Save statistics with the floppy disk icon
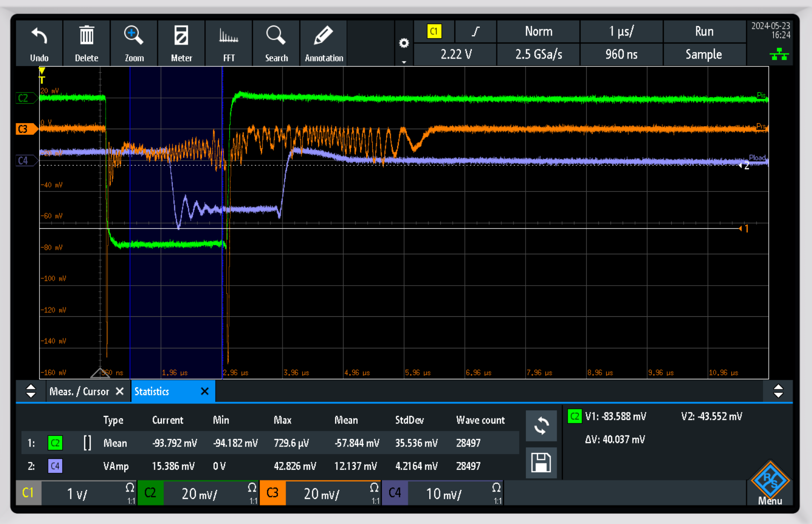 [x=541, y=463]
